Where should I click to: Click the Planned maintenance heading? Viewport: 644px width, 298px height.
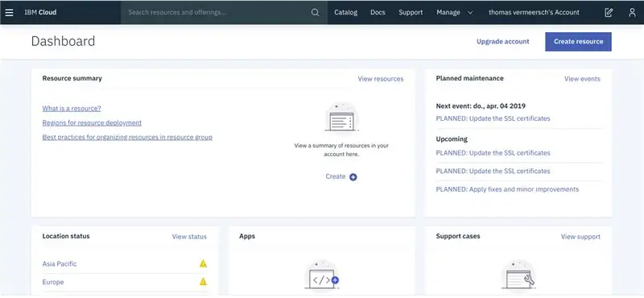coord(469,78)
